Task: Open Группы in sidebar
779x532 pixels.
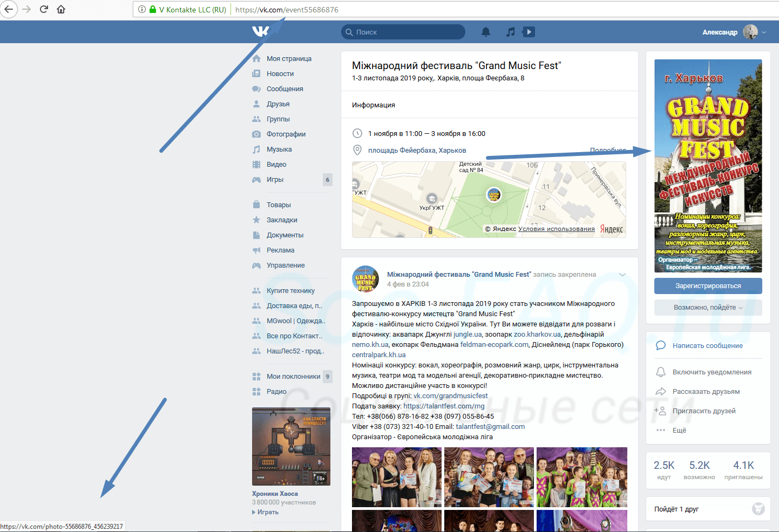Action: [278, 119]
